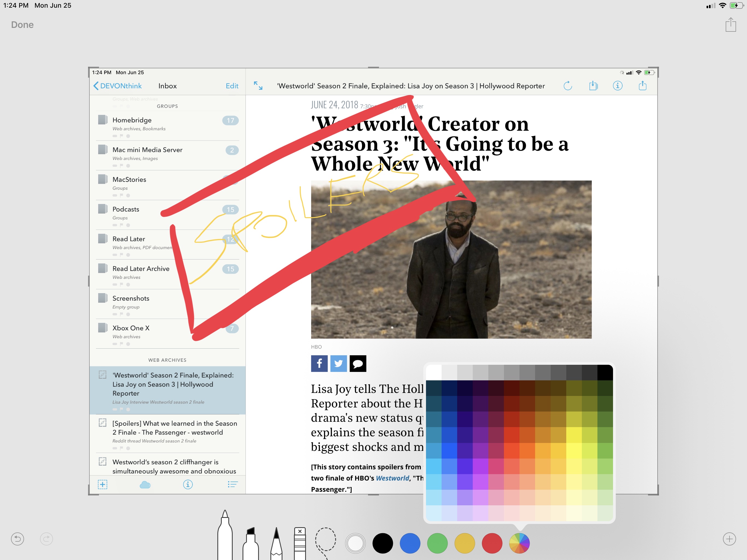Open the Read Later Archive group
This screenshot has width=747, height=560.
tap(168, 275)
